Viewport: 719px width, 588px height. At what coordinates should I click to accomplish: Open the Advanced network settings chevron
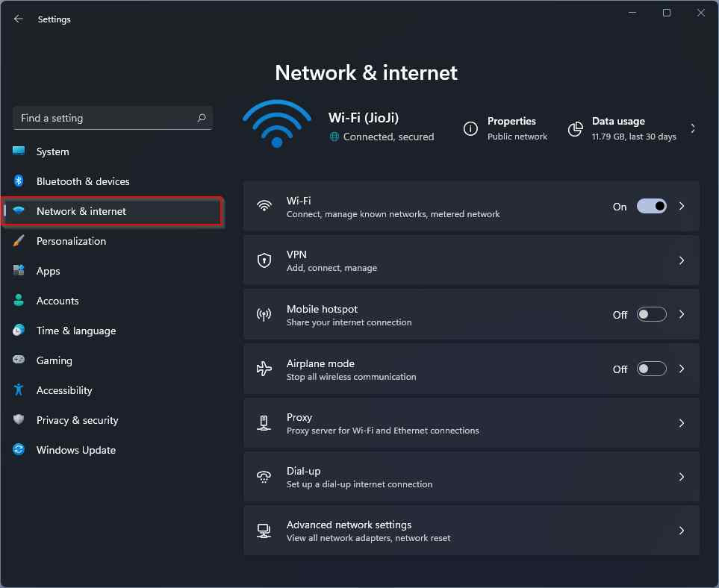(x=682, y=531)
